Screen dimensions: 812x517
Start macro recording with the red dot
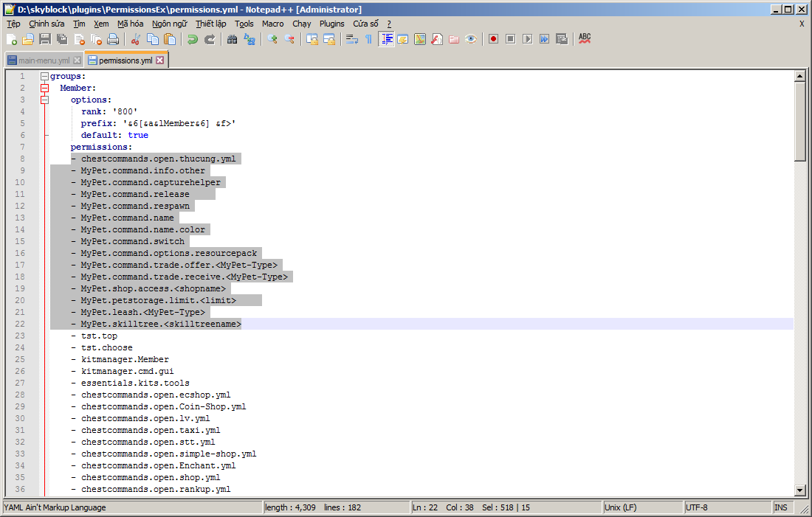(x=493, y=39)
